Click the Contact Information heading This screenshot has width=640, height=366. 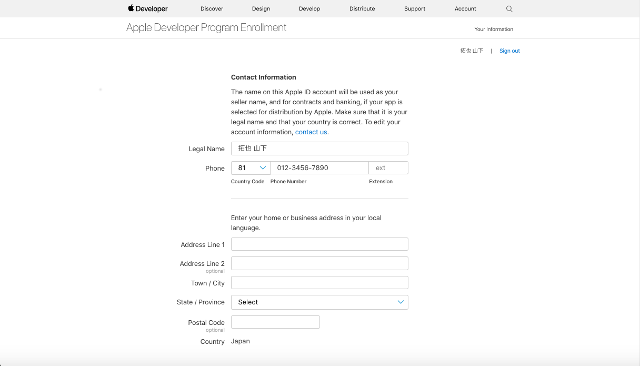tap(264, 77)
